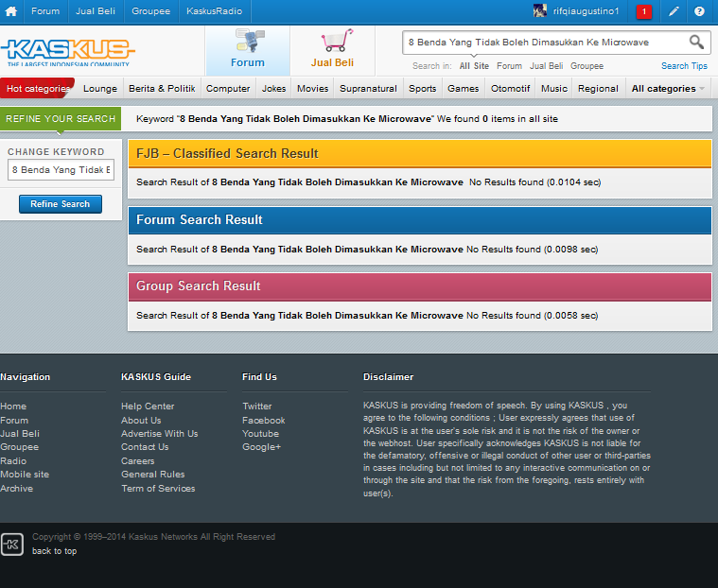This screenshot has height=588, width=718.
Task: Click the Hot categories label
Action: (38, 88)
